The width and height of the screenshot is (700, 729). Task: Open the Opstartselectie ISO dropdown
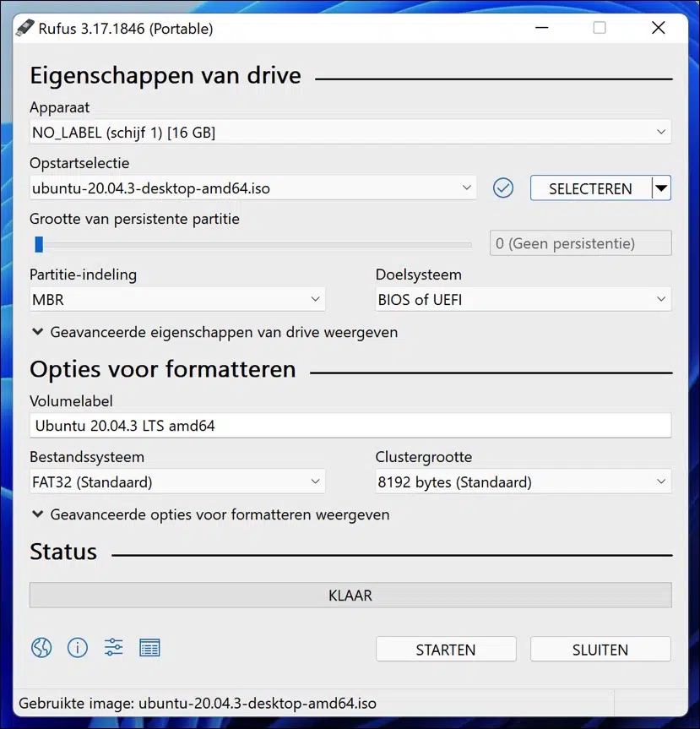(252, 188)
